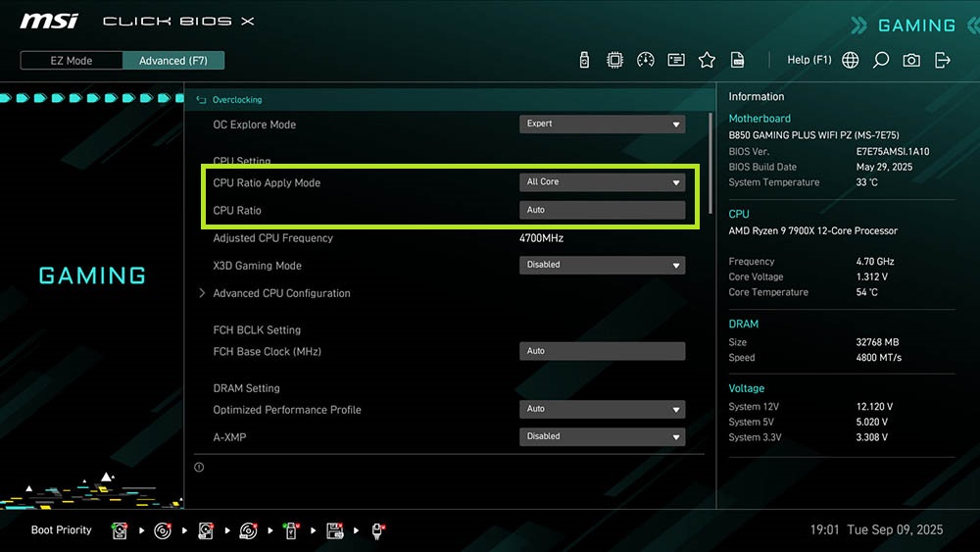This screenshot has width=980, height=552.
Task: Open the X3D Gaming Mode dropdown
Action: click(602, 265)
